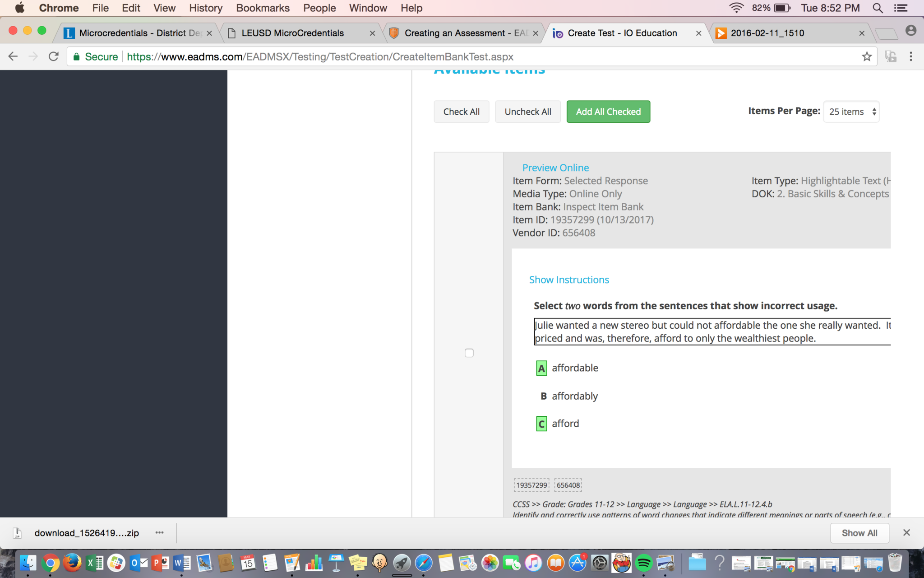Open the Items Per Page dropdown
The image size is (924, 578).
pyautogui.click(x=851, y=112)
